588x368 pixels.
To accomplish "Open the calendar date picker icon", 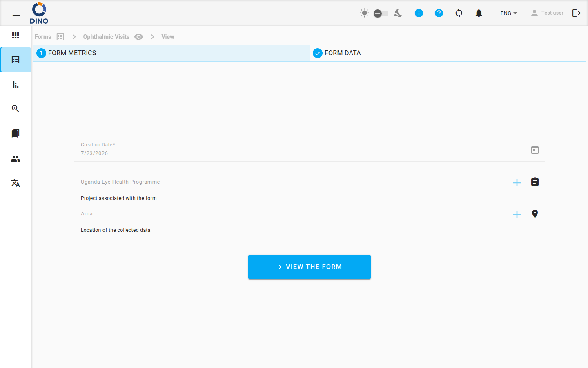I will (x=535, y=150).
